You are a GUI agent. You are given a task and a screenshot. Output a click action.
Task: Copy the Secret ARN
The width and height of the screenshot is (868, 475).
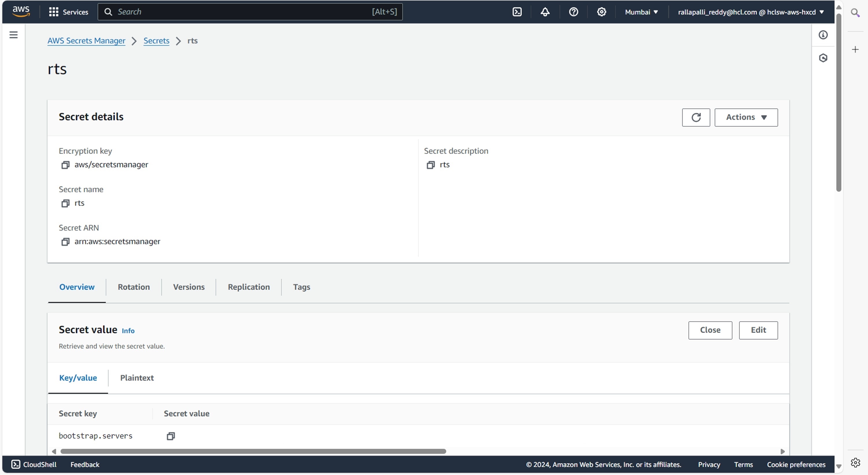point(65,242)
